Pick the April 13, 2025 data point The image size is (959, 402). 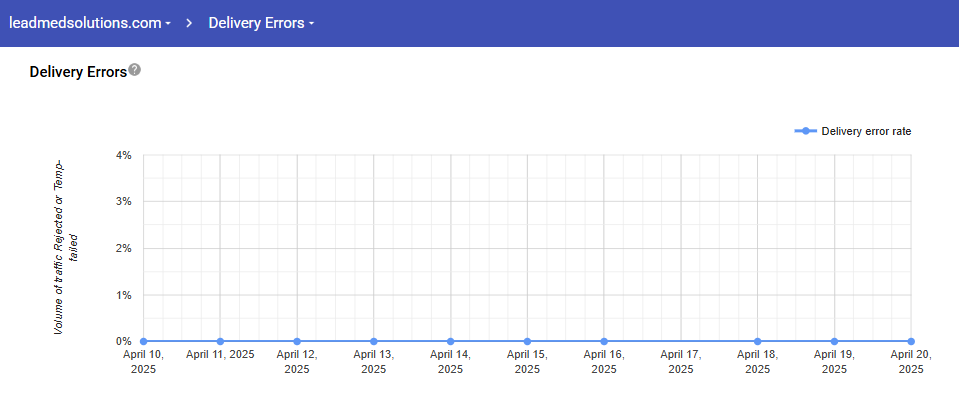[x=374, y=341]
